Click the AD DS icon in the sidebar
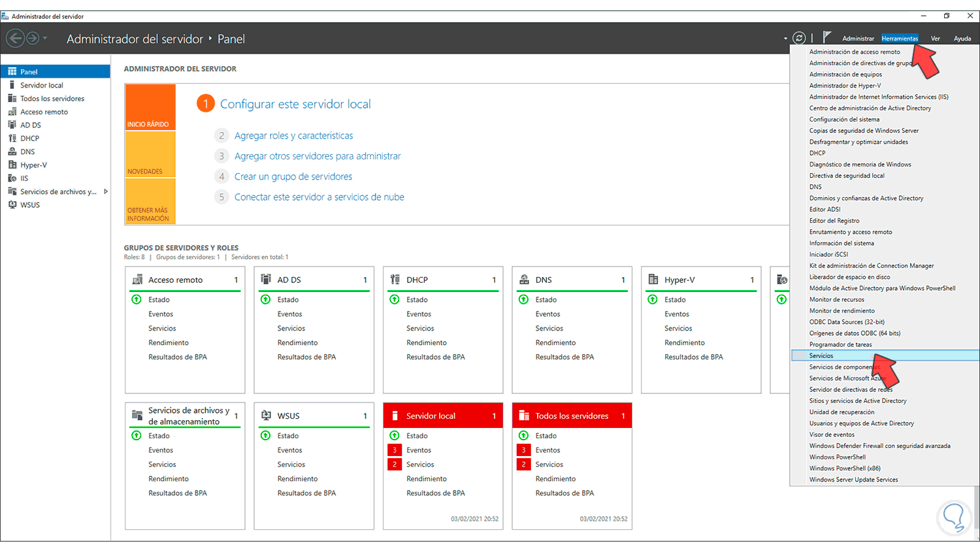This screenshot has height=552, width=980. point(12,125)
